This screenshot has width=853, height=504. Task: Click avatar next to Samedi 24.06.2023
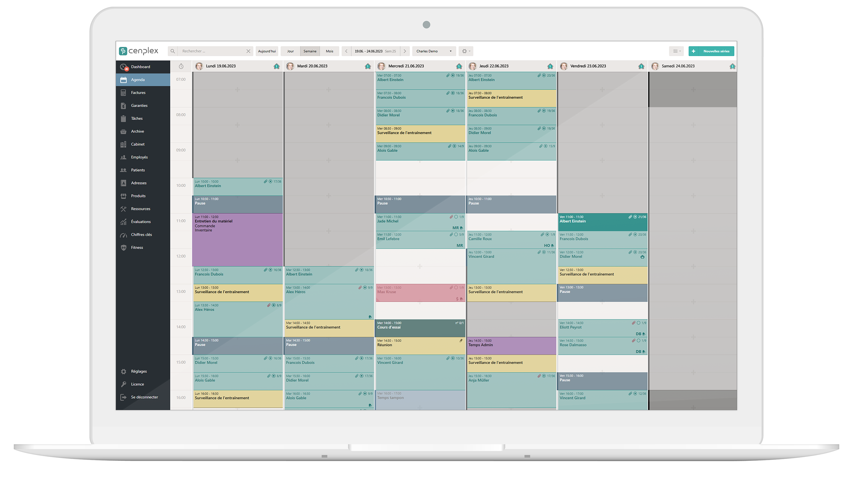click(655, 66)
